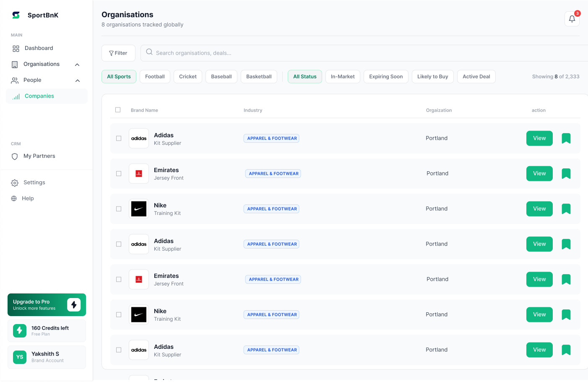Click the Companies bar-chart icon
The width and height of the screenshot is (588, 382).
pos(16,97)
